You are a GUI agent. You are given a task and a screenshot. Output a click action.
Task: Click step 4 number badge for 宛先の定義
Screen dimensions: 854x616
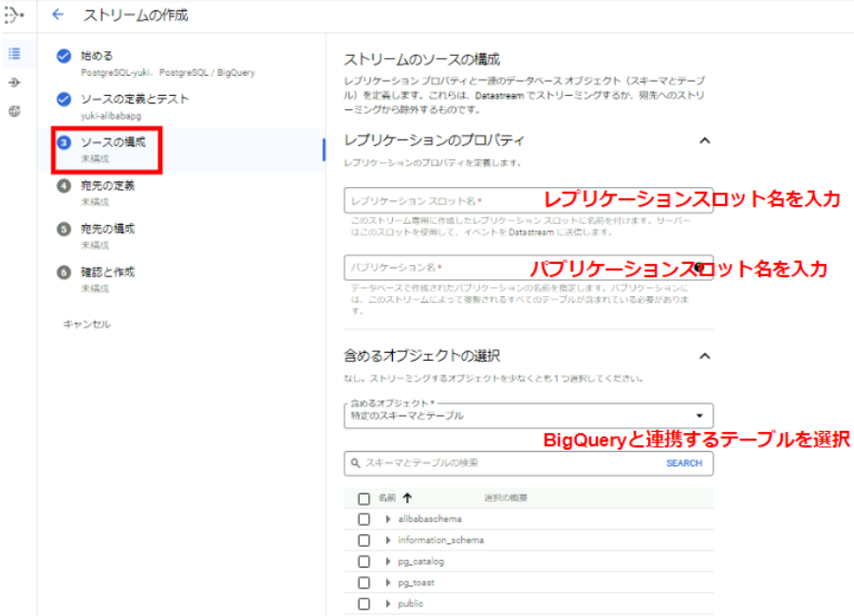[64, 186]
